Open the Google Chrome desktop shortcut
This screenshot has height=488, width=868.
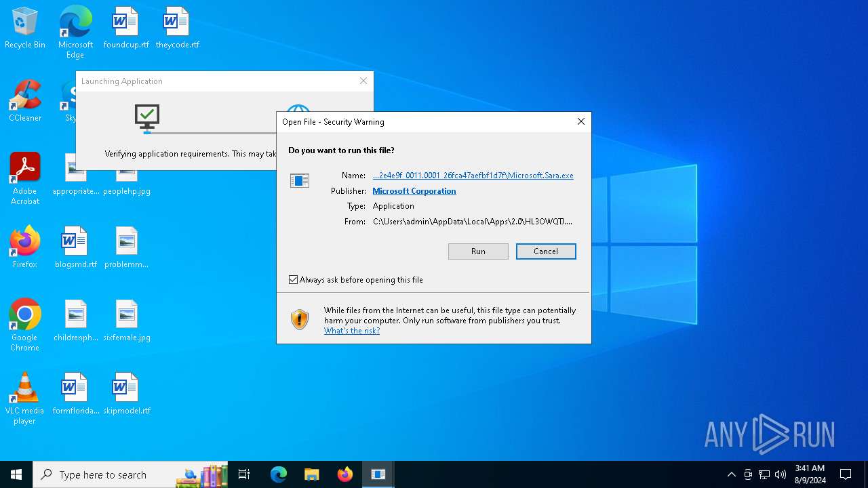[25, 325]
